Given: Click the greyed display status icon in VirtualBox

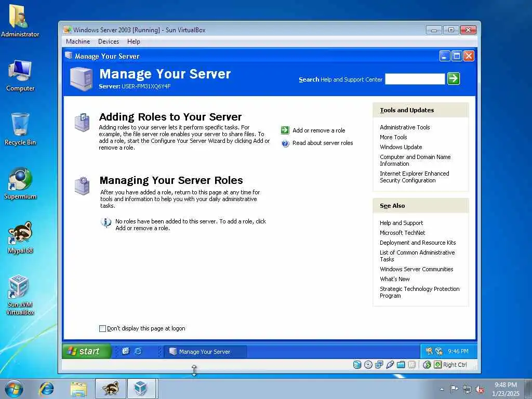Looking at the screenshot, I should click(411, 365).
